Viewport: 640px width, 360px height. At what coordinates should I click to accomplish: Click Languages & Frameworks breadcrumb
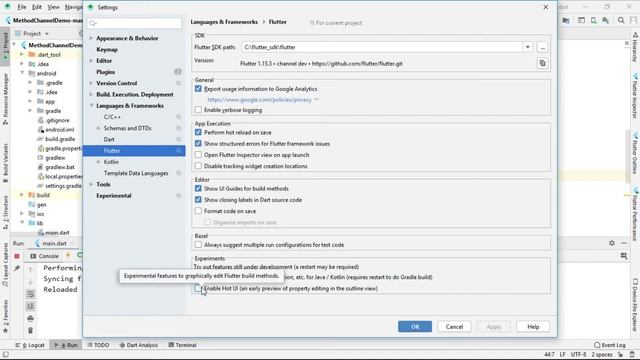(x=224, y=22)
